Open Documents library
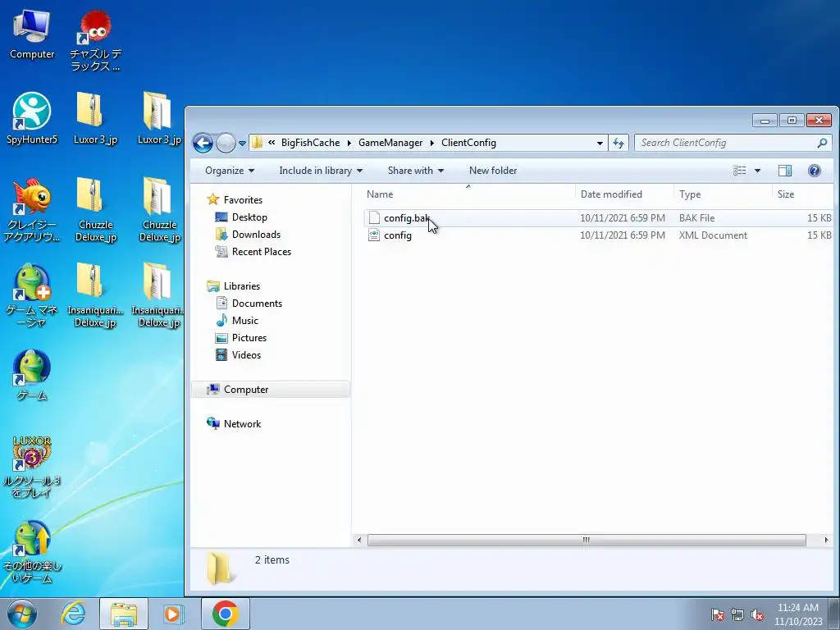Screen dimensions: 840x630 (x=257, y=304)
